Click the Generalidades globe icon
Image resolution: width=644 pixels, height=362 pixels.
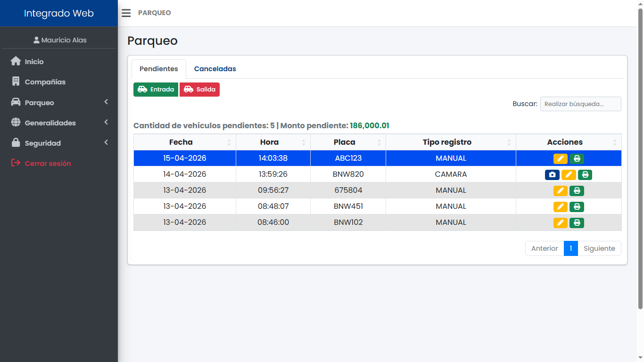pyautogui.click(x=15, y=123)
